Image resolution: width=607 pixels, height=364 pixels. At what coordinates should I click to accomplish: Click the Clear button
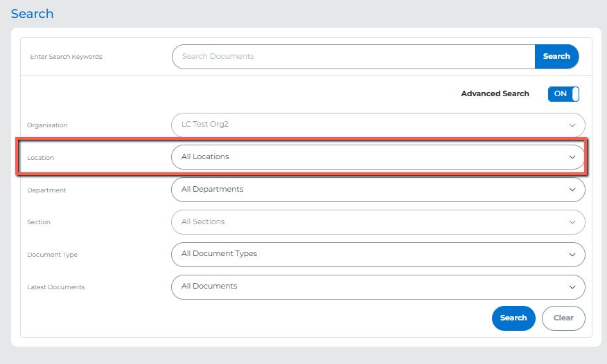pyautogui.click(x=563, y=318)
